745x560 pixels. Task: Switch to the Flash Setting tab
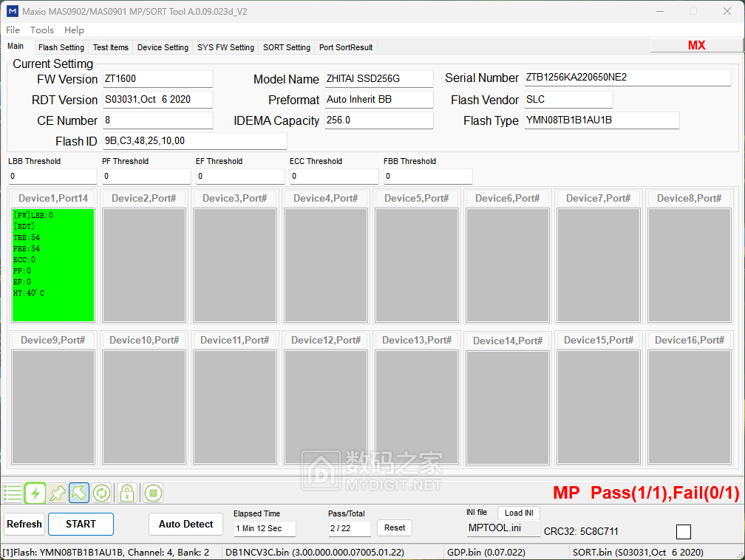click(61, 47)
